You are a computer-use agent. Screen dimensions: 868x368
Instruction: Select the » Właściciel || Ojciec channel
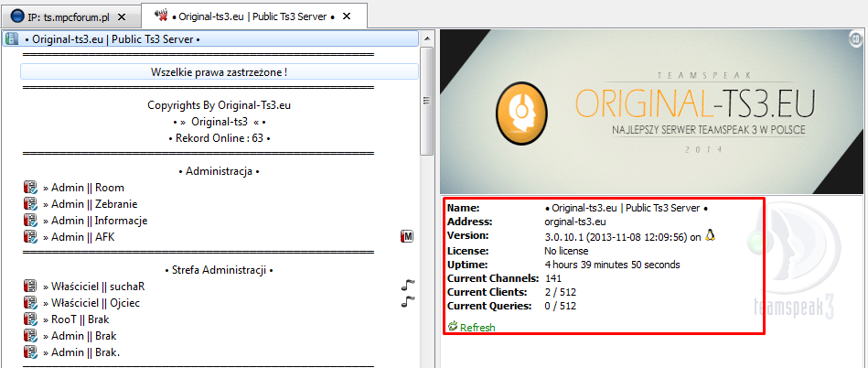click(91, 303)
